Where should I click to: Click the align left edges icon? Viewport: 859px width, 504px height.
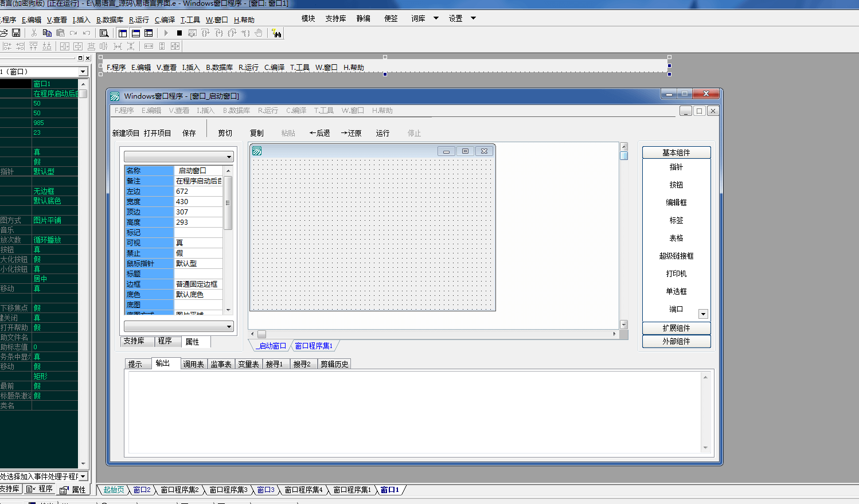coord(7,46)
